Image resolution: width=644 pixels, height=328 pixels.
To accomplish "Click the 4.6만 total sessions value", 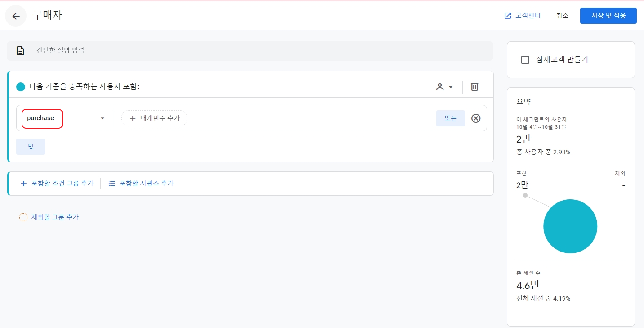I will (x=528, y=285).
